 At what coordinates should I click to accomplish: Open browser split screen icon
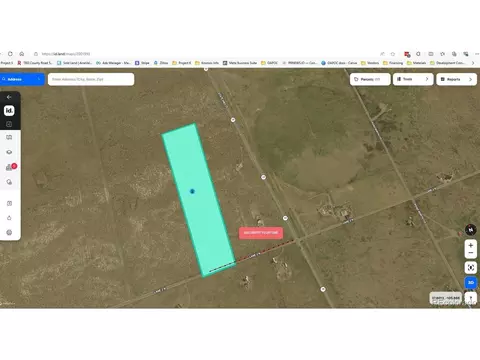tap(431, 54)
